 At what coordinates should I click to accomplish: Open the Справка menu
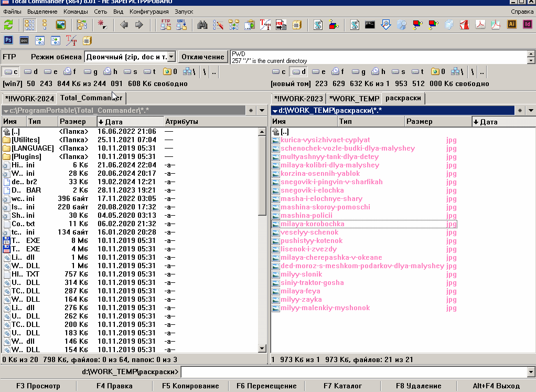pyautogui.click(x=522, y=12)
